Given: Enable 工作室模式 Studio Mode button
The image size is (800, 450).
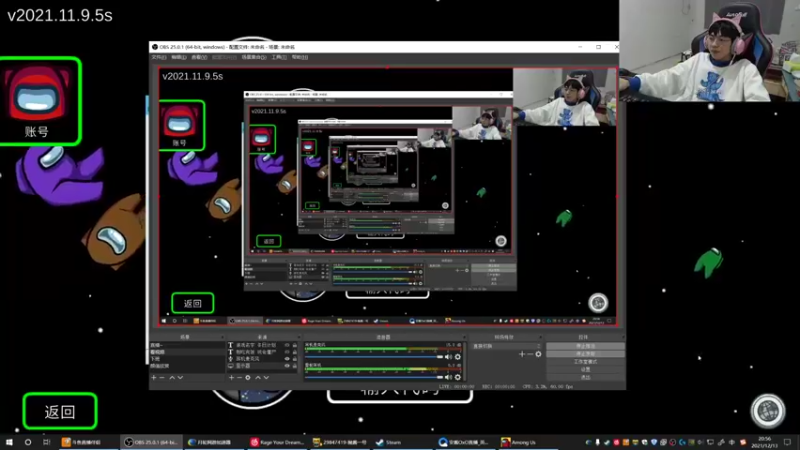Looking at the screenshot, I should click(585, 362).
